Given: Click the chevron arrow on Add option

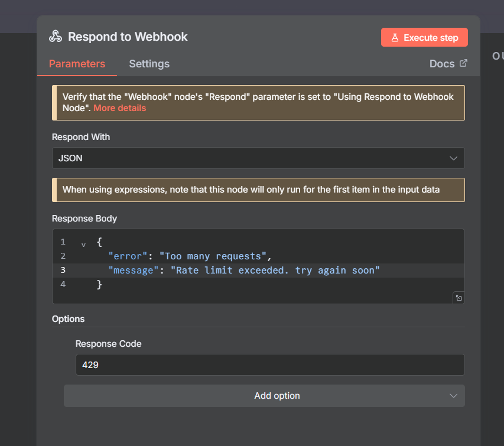Looking at the screenshot, I should coord(453,396).
